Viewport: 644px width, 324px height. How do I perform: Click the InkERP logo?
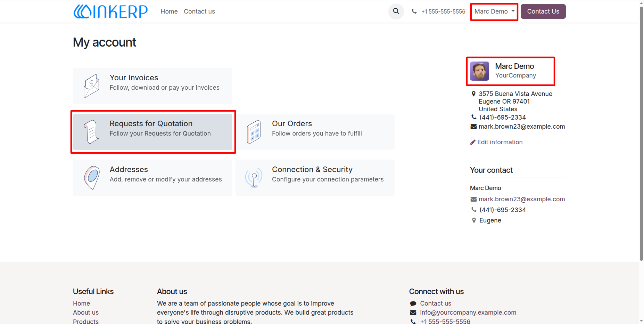click(110, 11)
